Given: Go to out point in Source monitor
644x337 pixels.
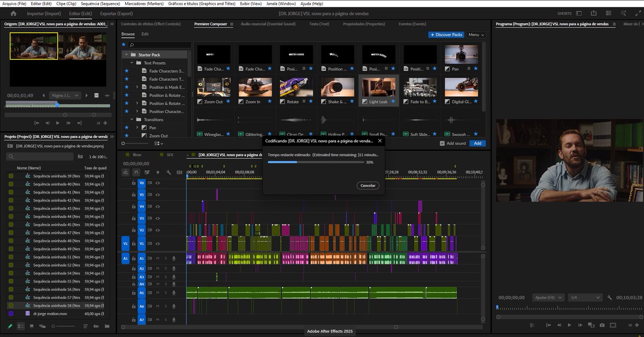Looking at the screenshot, I should [80, 123].
